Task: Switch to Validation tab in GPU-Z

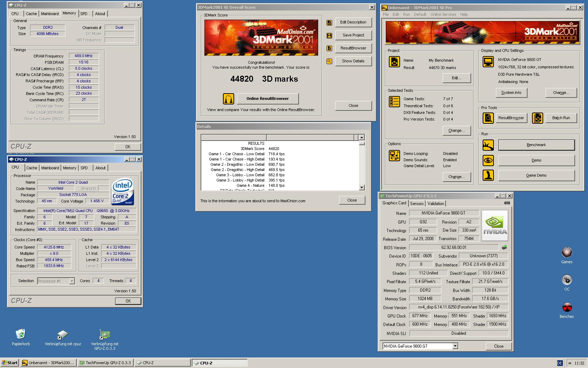Action: pos(436,204)
